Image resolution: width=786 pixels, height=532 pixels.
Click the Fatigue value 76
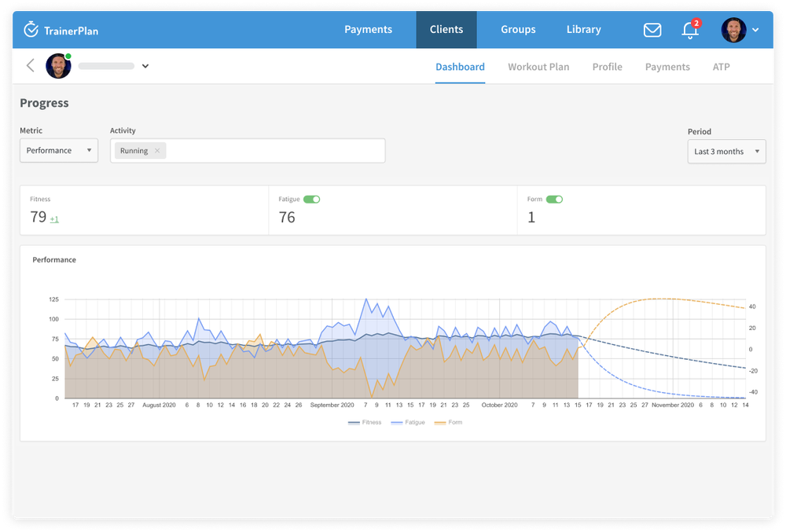point(287,218)
